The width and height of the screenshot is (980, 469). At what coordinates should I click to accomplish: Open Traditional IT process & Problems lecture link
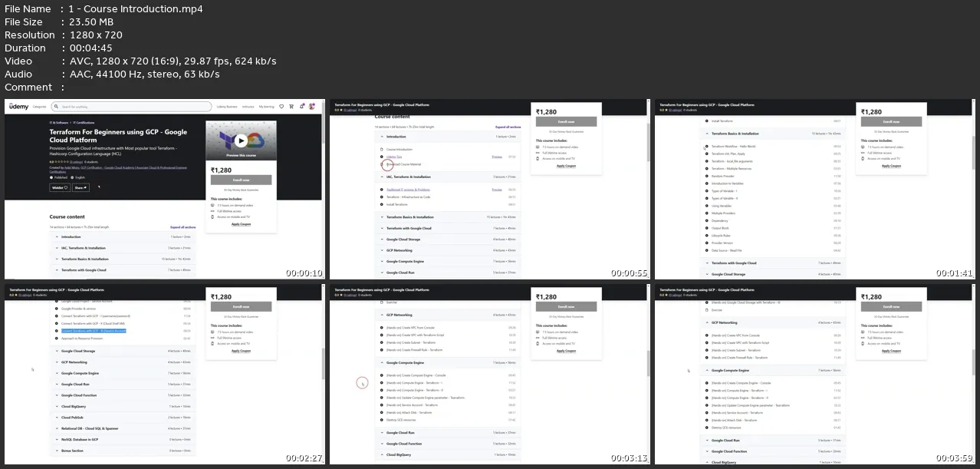[x=408, y=190]
